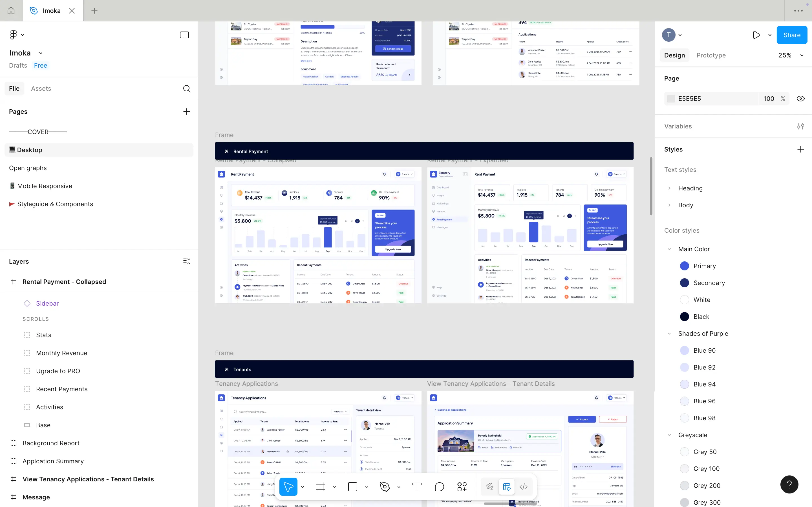Expand the Heading text styles group
This screenshot has height=507, width=812.
pos(669,188)
